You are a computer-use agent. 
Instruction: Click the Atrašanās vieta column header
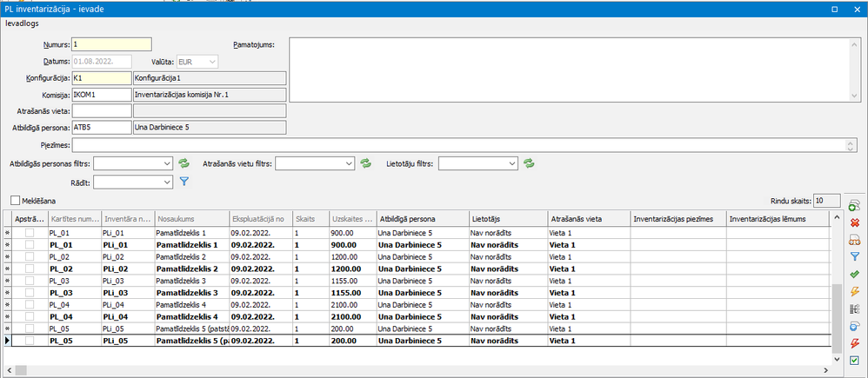[x=587, y=219]
